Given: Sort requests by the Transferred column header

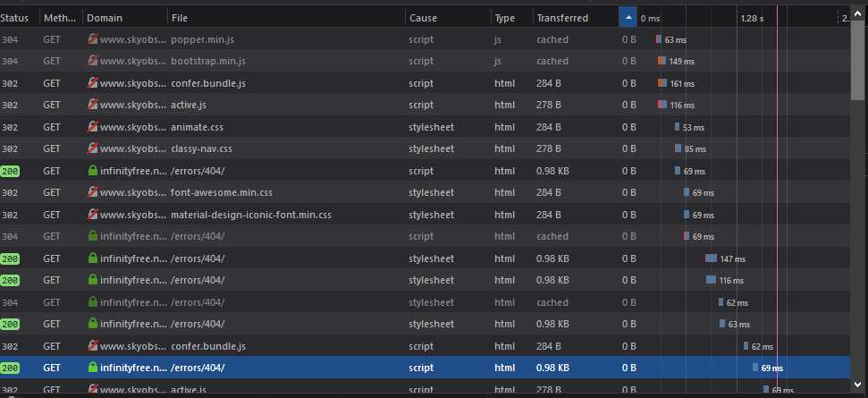Looking at the screenshot, I should tap(576, 18).
